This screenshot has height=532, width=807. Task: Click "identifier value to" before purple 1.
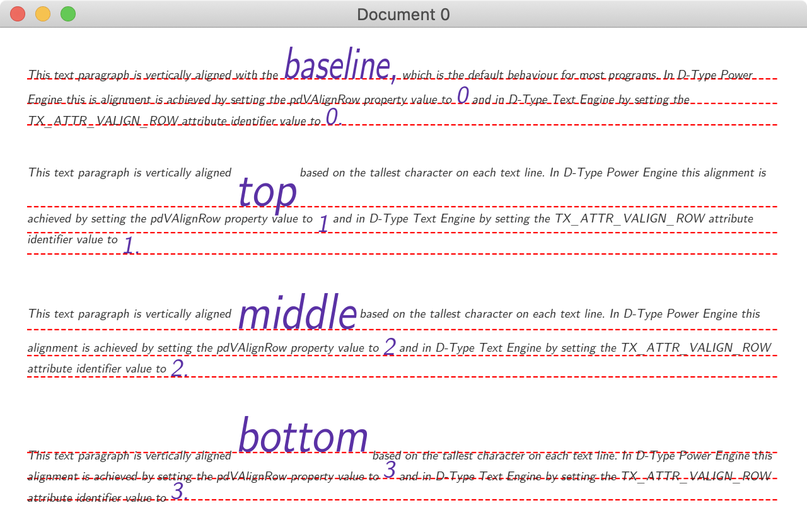coord(73,240)
